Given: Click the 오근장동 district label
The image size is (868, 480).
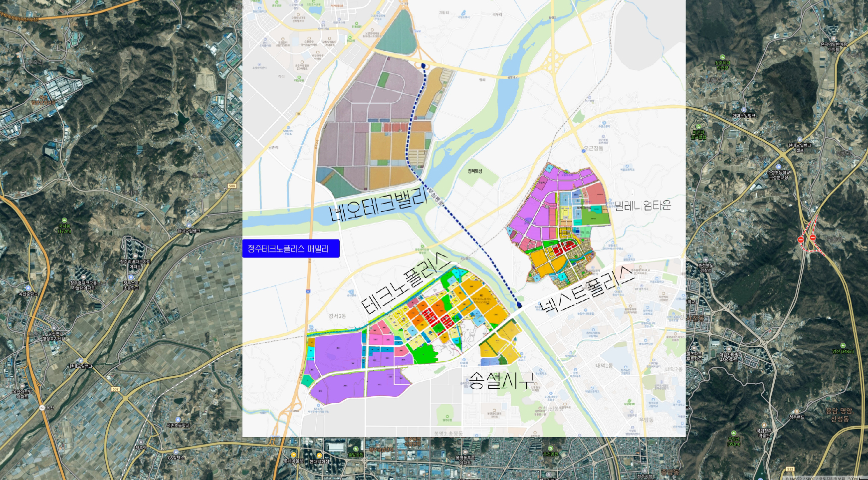Looking at the screenshot, I should (594, 148).
